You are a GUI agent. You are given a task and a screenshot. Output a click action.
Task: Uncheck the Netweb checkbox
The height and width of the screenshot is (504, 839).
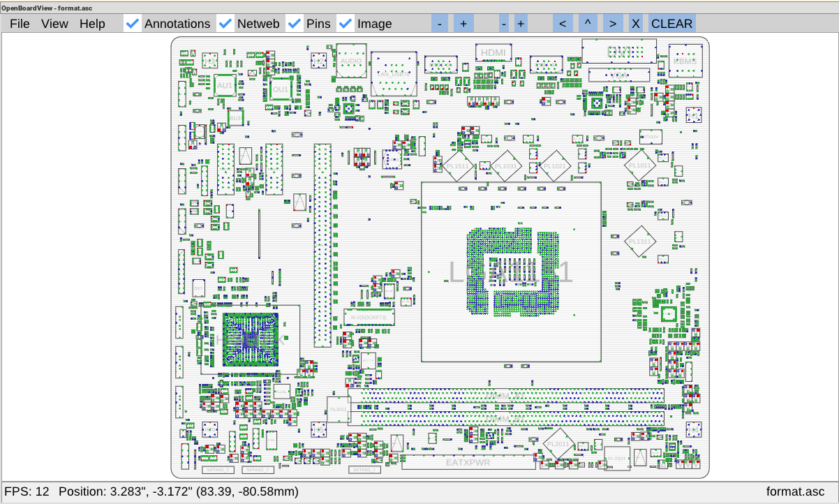point(225,24)
